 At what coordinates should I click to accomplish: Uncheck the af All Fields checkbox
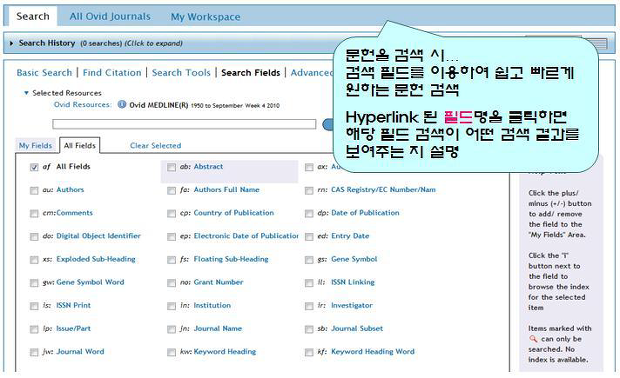(x=34, y=167)
